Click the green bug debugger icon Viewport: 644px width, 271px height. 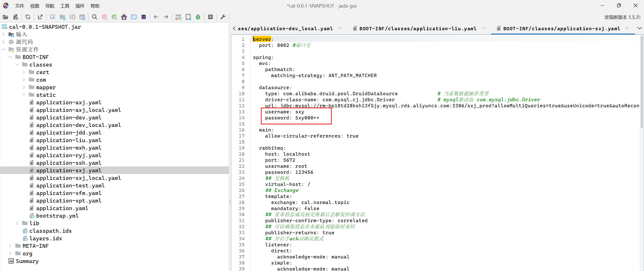point(198,17)
